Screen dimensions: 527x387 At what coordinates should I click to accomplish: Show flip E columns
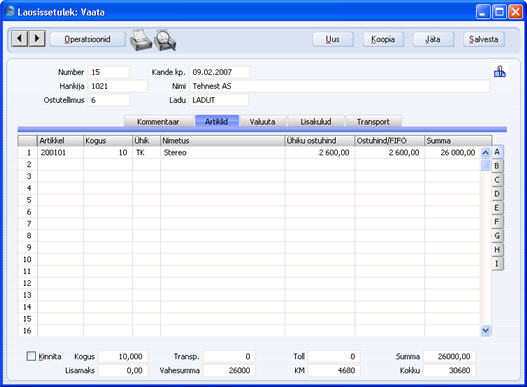[x=497, y=207]
